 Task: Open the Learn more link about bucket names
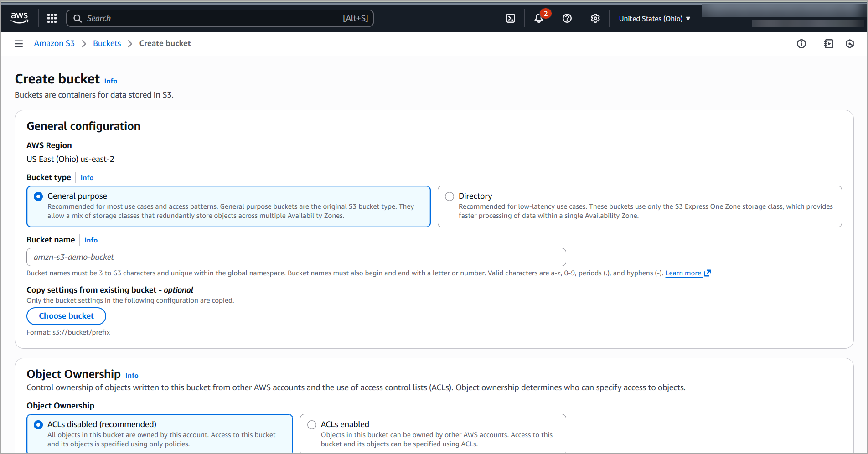point(684,273)
